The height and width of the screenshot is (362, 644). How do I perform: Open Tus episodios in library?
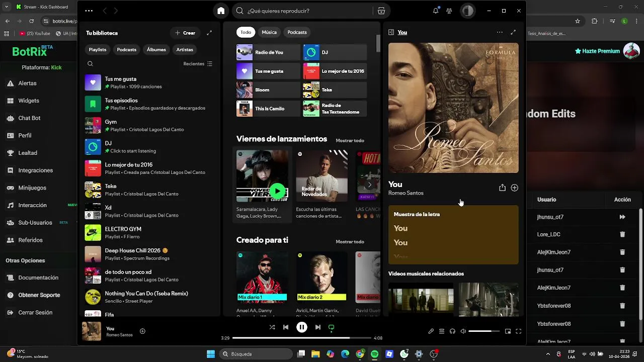(x=149, y=104)
